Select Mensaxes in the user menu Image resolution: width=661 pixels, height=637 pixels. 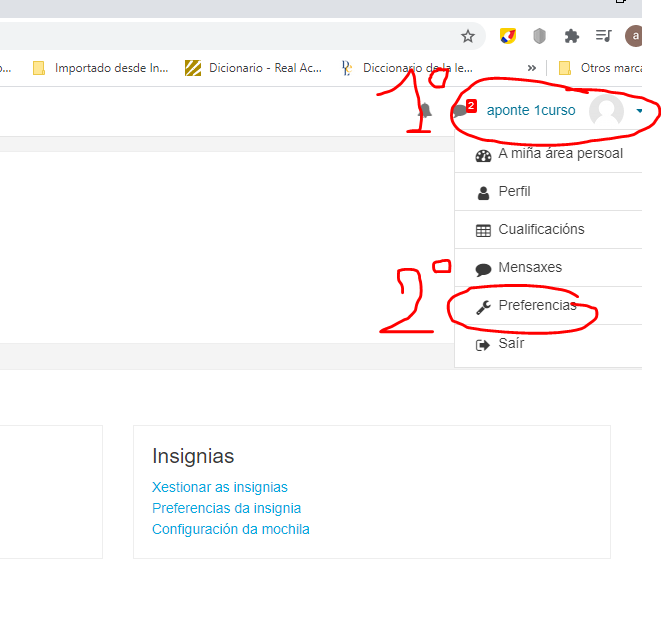[529, 268]
